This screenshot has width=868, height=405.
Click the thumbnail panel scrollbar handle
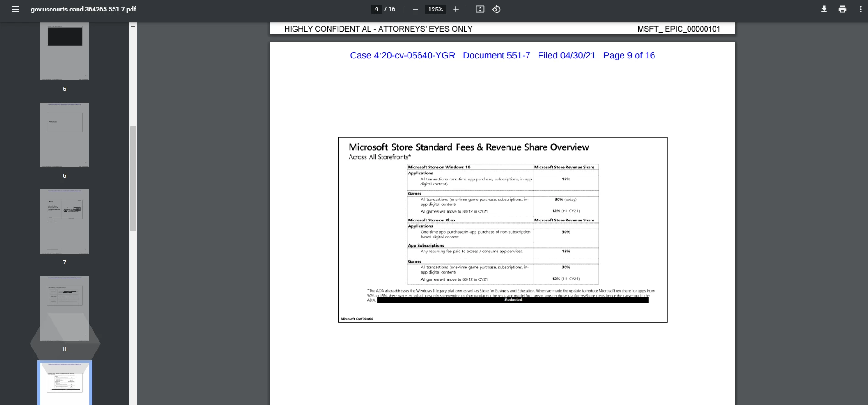pos(133,179)
